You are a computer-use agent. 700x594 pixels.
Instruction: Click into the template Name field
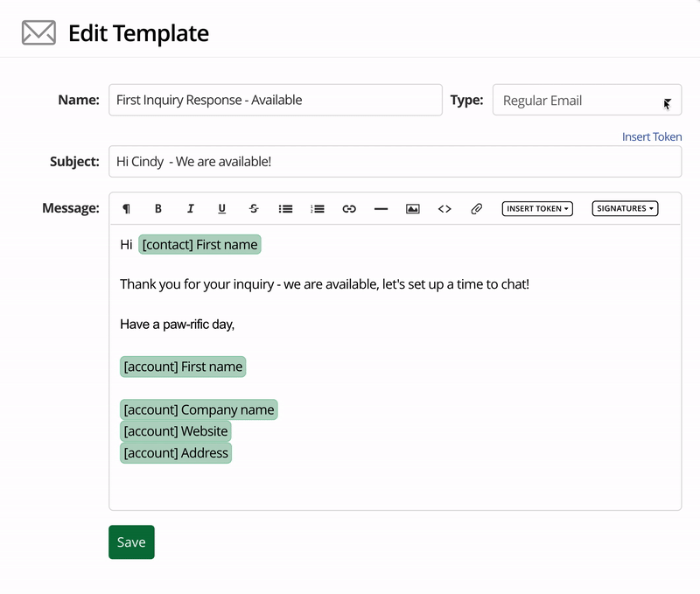pos(275,101)
